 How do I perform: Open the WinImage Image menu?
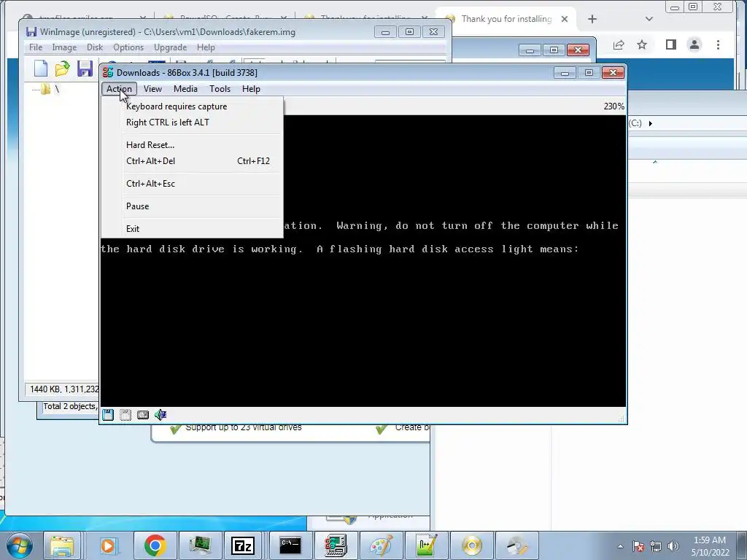coord(64,47)
